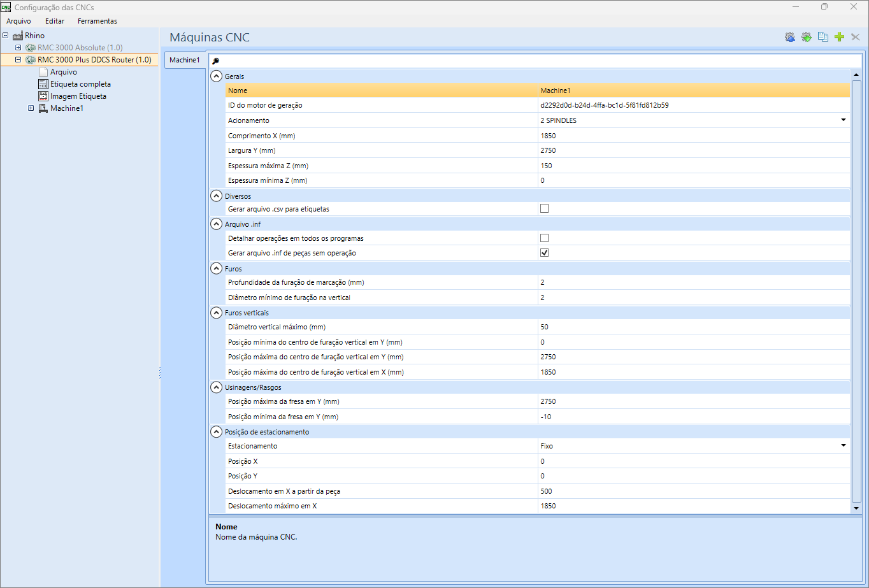Screen dimensions: 869x588
Task: Click Posição máxima da fresa em Y label
Action: (x=284, y=401)
